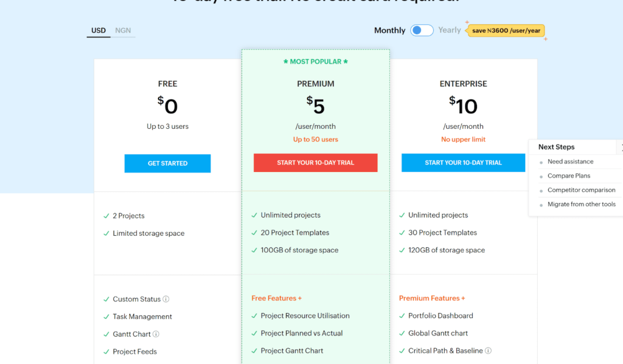
Task: Click the $0 price on Free plan
Action: point(167,105)
